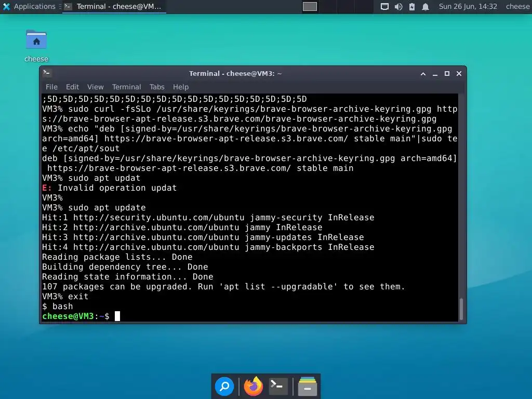Click the 'Hit:4' jammy-backports InRelease line

208,247
